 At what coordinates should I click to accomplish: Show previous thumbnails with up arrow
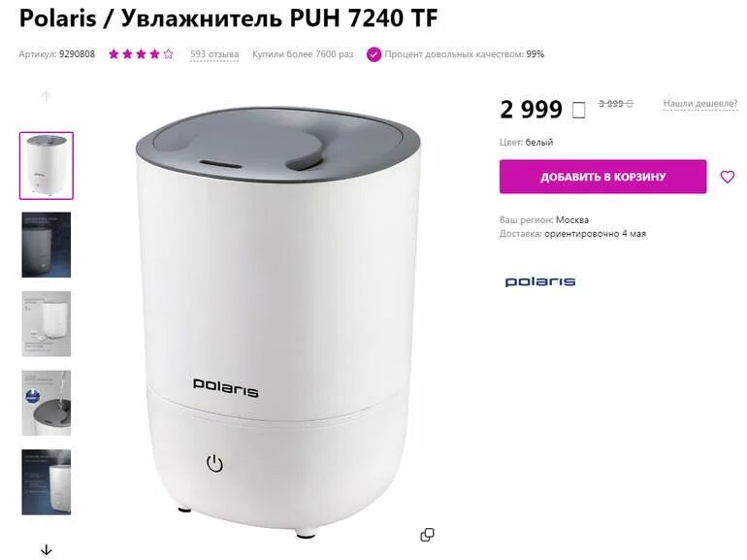46,97
